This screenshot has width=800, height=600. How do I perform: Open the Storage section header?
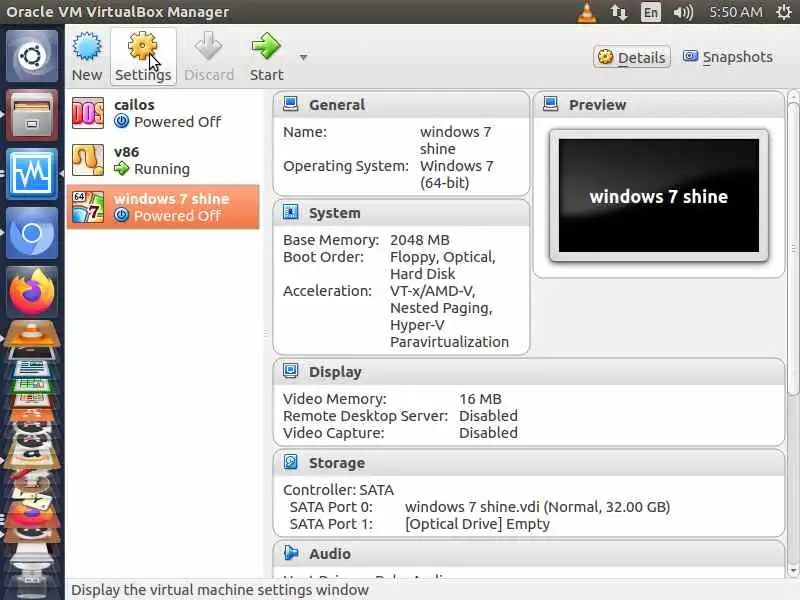529,463
